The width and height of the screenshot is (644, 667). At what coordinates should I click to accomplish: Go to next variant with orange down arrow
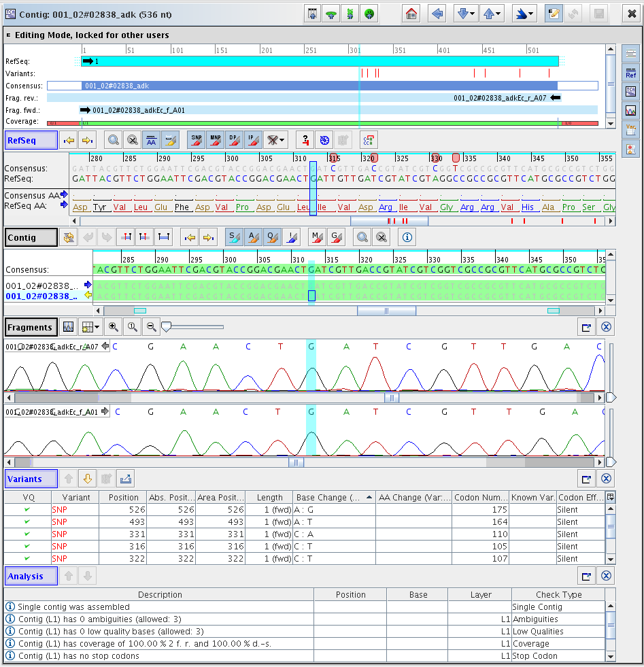(88, 479)
